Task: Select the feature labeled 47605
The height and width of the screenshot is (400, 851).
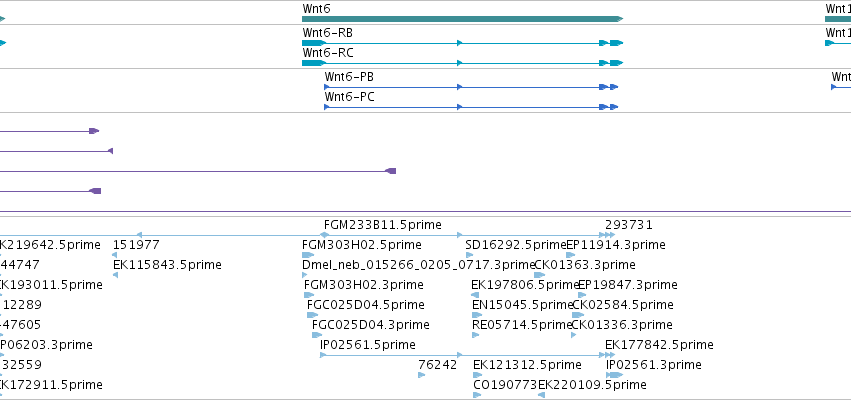Action: coord(21,325)
